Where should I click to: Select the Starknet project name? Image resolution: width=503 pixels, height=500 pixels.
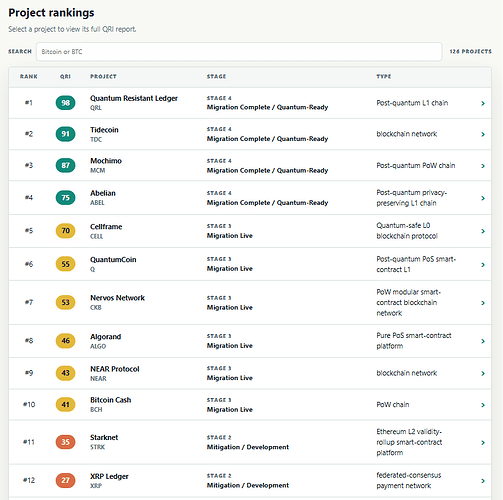(104, 437)
